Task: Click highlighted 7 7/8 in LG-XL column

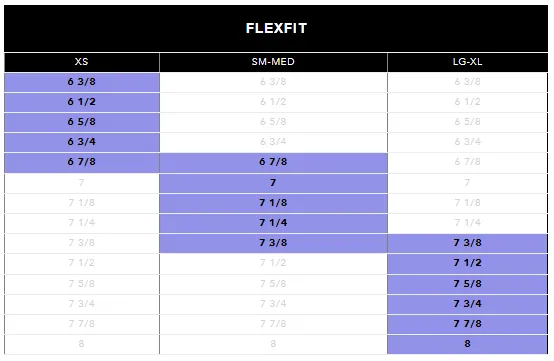Action: click(x=467, y=324)
